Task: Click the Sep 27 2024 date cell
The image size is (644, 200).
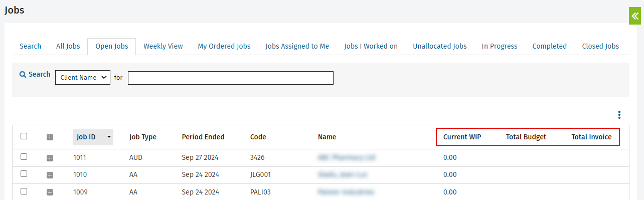Action: pyautogui.click(x=201, y=157)
